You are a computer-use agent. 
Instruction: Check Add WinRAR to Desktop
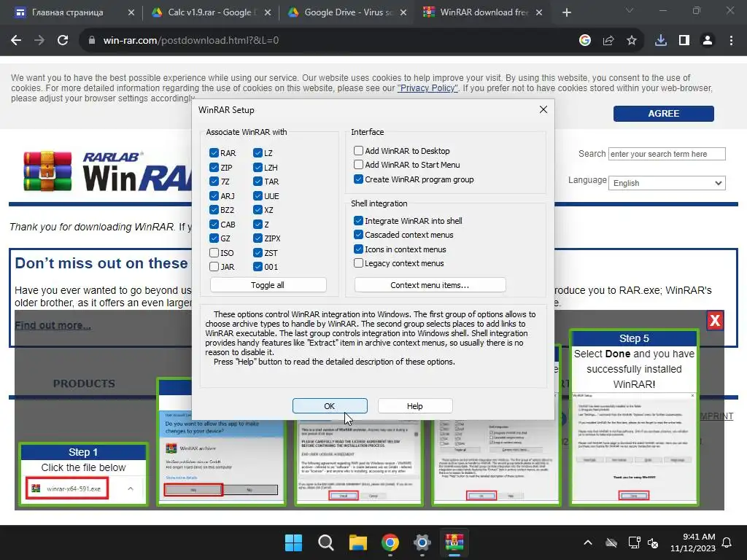coord(358,150)
